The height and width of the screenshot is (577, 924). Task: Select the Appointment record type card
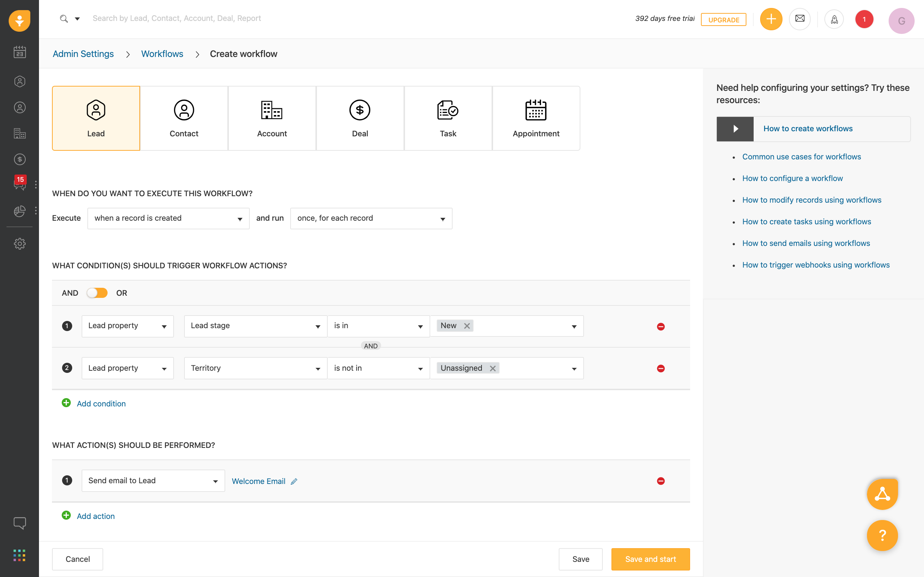(536, 118)
